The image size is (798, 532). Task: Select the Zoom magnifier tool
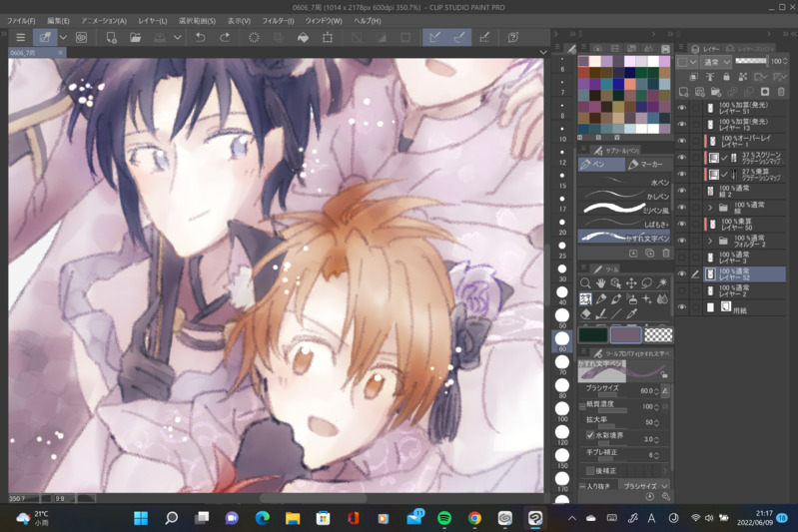pyautogui.click(x=585, y=283)
